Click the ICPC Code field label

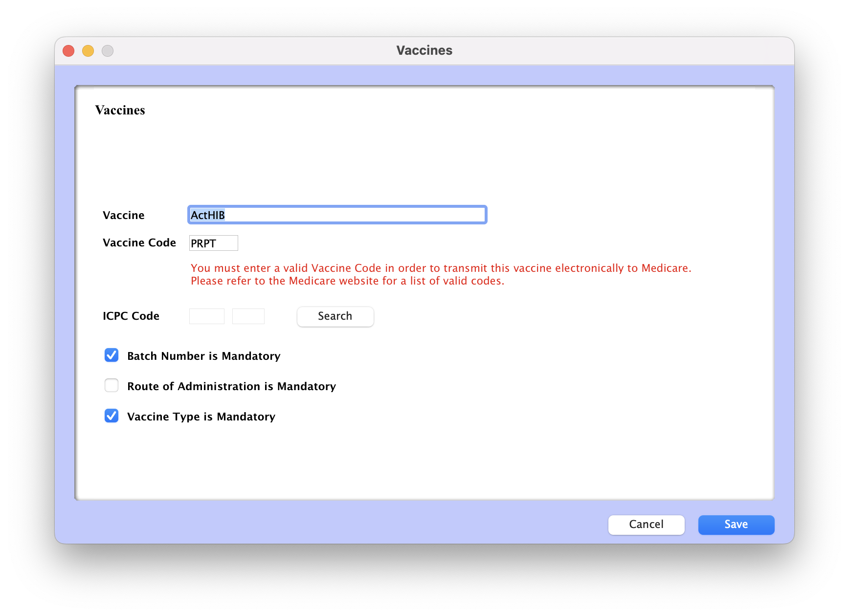point(131,316)
